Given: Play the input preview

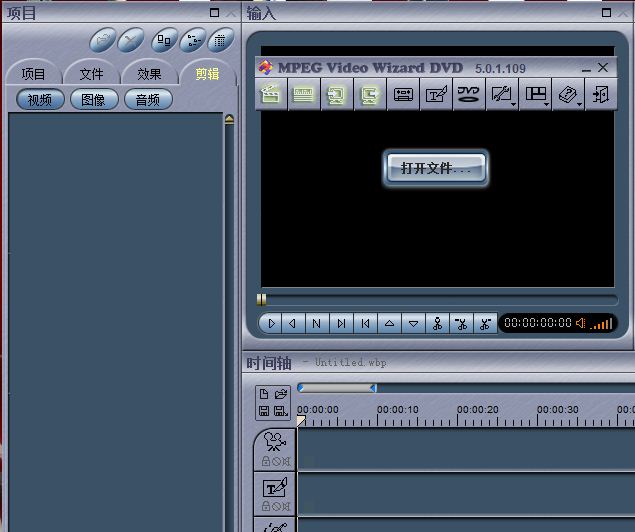Looking at the screenshot, I should pos(271,323).
